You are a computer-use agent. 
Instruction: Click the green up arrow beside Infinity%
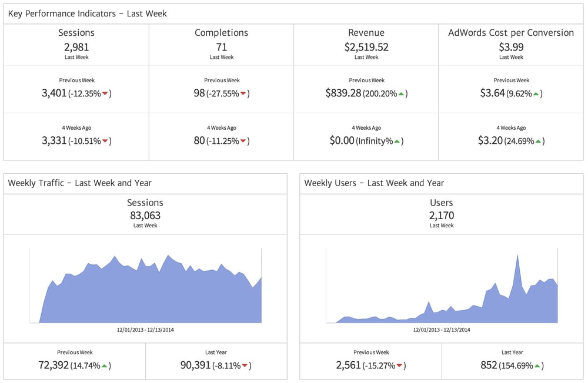[397, 141]
